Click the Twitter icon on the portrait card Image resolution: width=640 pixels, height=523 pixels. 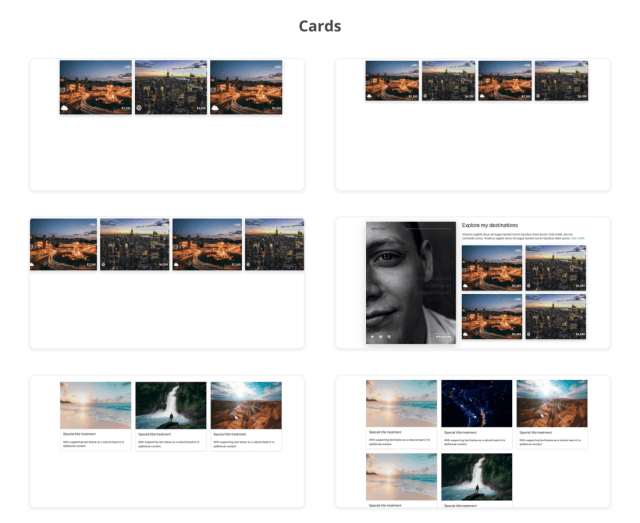point(373,337)
